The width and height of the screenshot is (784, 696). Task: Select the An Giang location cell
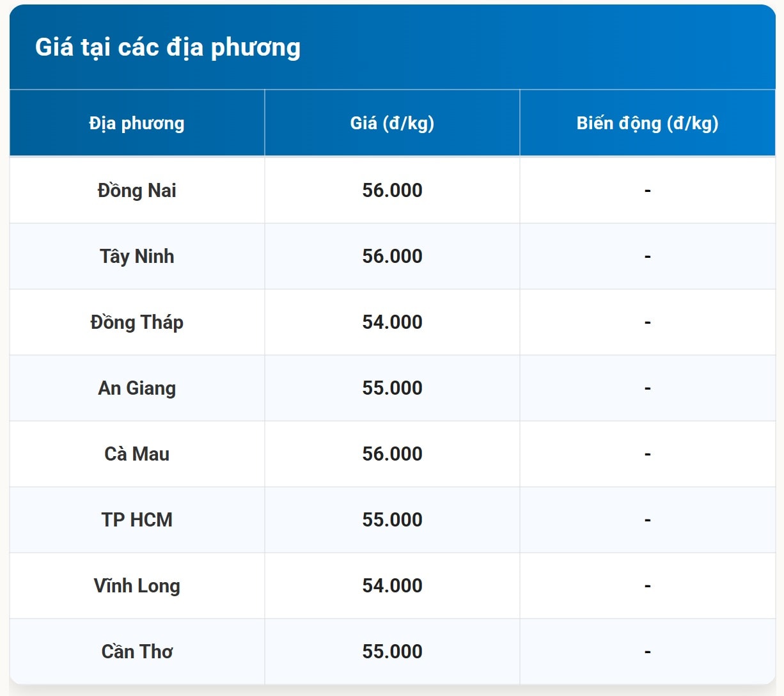click(137, 388)
